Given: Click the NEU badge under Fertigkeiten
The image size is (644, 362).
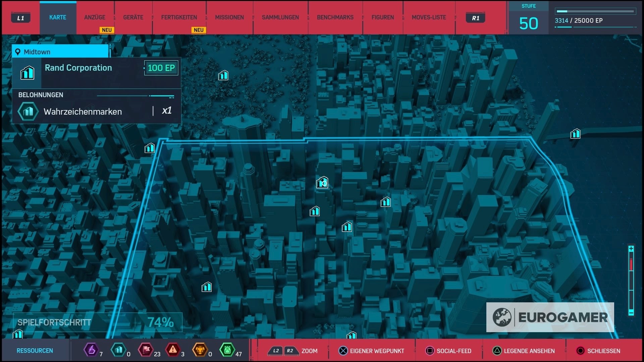Looking at the screenshot, I should [199, 30].
